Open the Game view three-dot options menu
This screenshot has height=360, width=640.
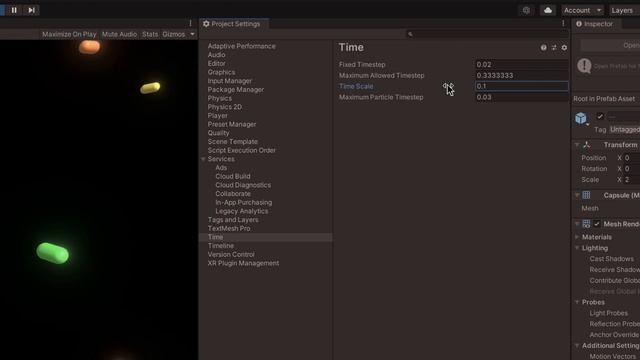(190, 24)
